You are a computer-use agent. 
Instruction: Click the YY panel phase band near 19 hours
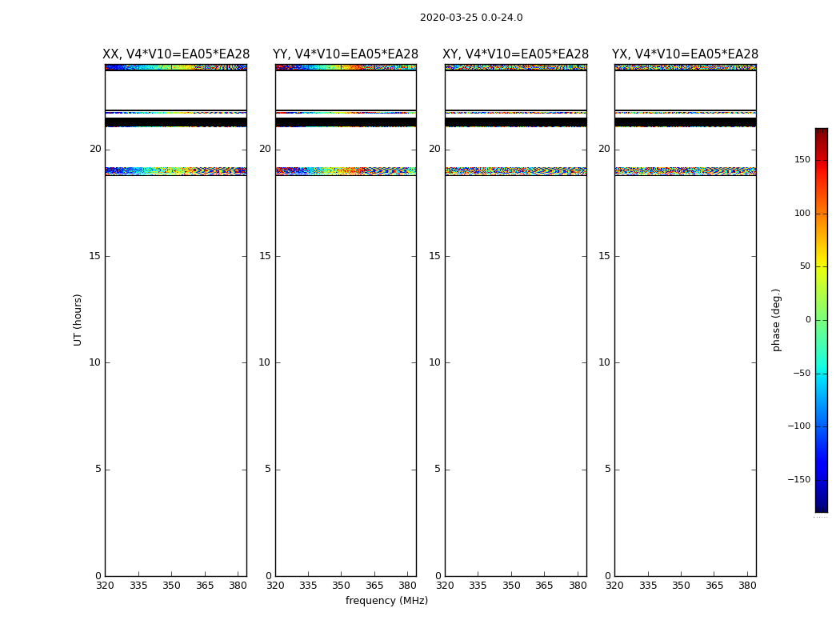pos(346,171)
